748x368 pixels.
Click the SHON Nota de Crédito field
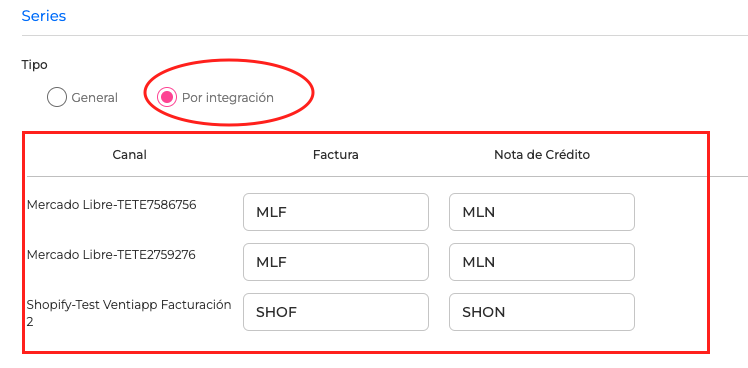tap(542, 312)
